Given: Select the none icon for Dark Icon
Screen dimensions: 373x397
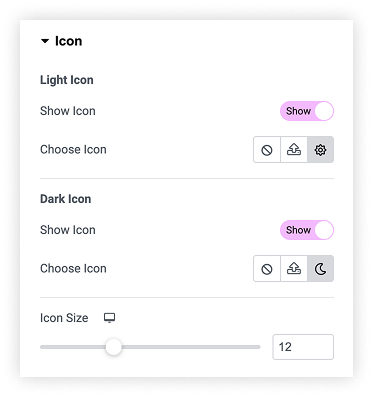Looking at the screenshot, I should coord(267,269).
